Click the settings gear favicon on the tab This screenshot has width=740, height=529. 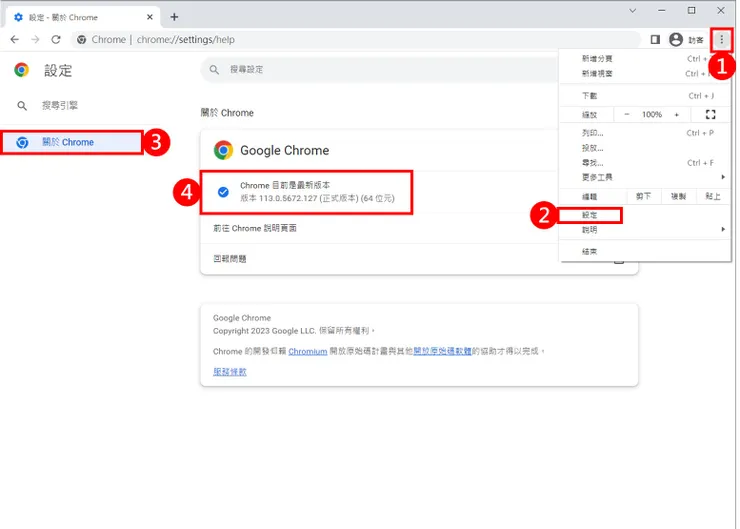click(x=18, y=17)
